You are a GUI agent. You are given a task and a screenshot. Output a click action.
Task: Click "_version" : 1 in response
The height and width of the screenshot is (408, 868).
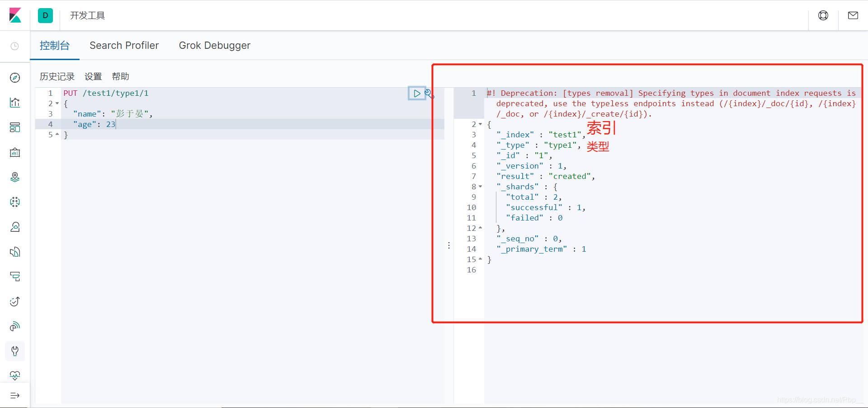coord(532,166)
